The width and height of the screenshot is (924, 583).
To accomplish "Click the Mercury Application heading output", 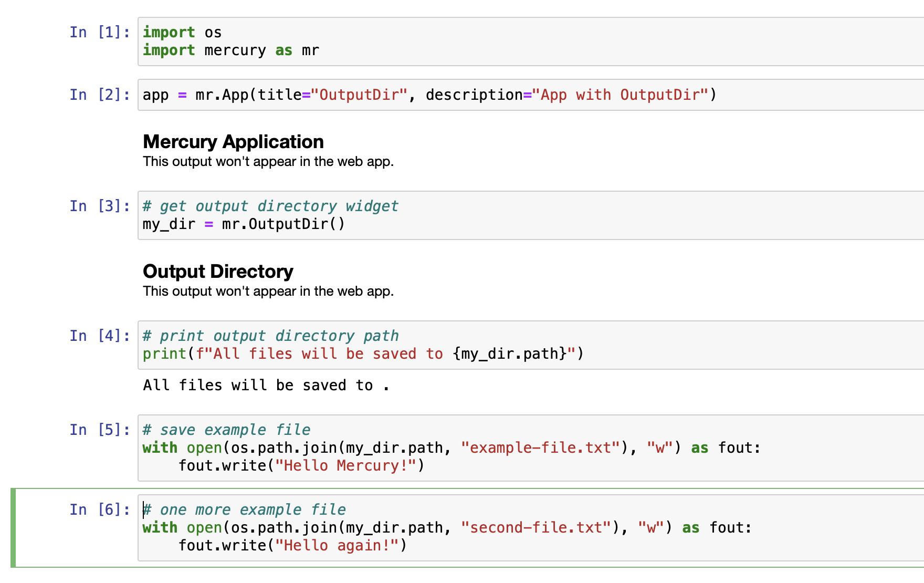I will pos(233,141).
